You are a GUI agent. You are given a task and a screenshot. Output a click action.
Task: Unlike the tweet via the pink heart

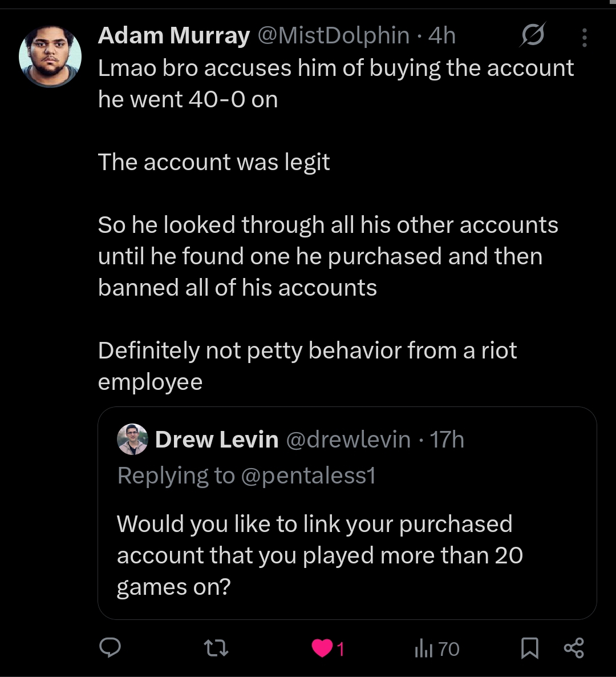pyautogui.click(x=323, y=648)
